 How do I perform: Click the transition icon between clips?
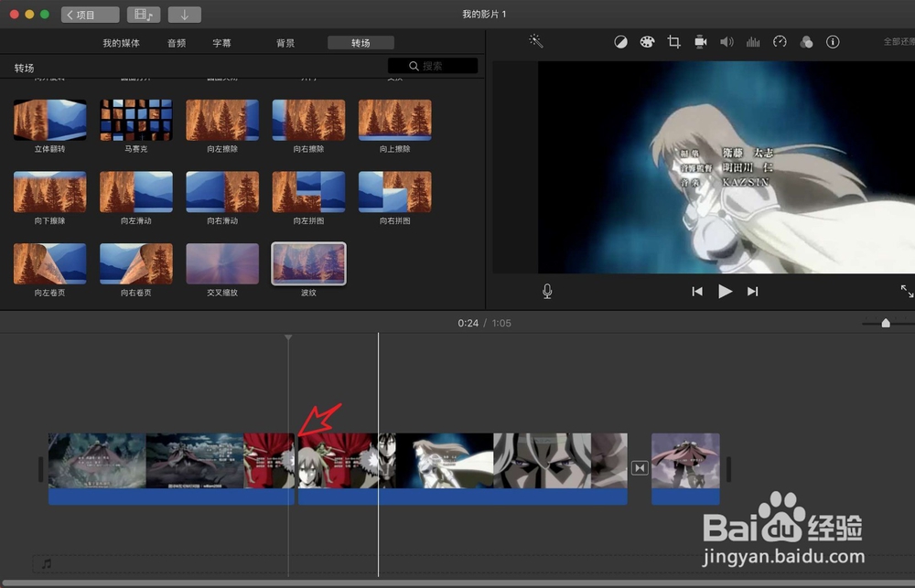click(x=640, y=468)
